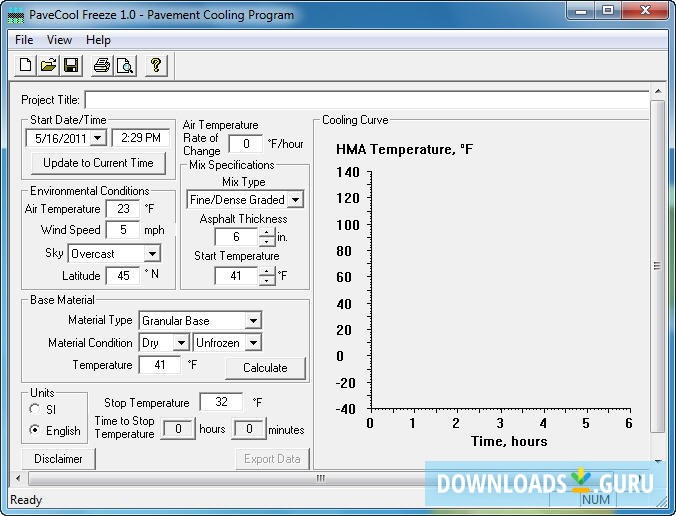The height and width of the screenshot is (516, 676).
Task: Click the New document toolbar icon
Action: pos(25,66)
